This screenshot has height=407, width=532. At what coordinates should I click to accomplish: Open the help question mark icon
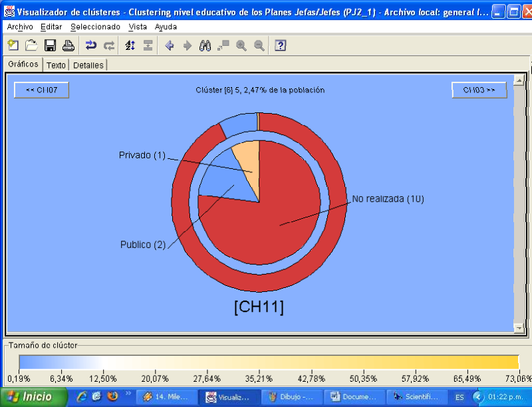tap(281, 45)
